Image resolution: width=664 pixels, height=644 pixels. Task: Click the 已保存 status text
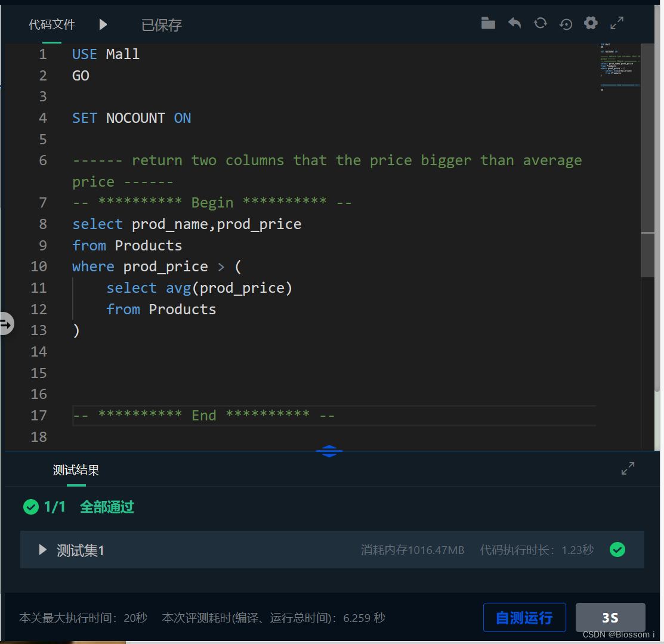point(161,25)
